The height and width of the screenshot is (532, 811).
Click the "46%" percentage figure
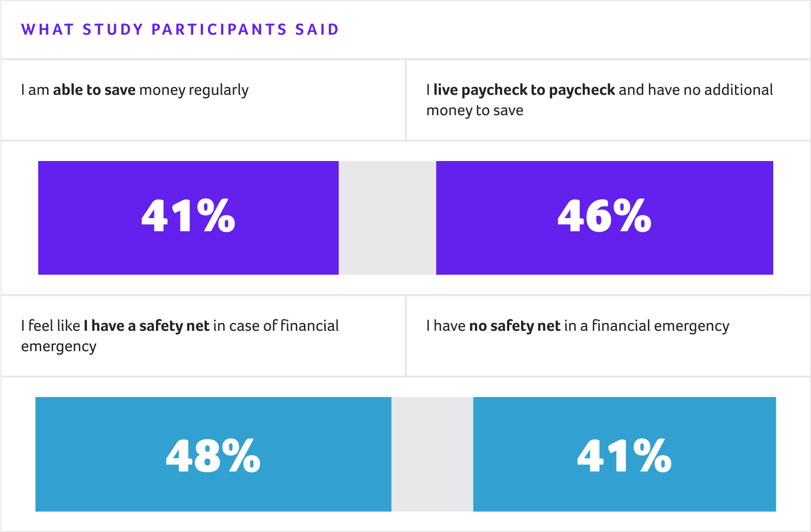(605, 216)
